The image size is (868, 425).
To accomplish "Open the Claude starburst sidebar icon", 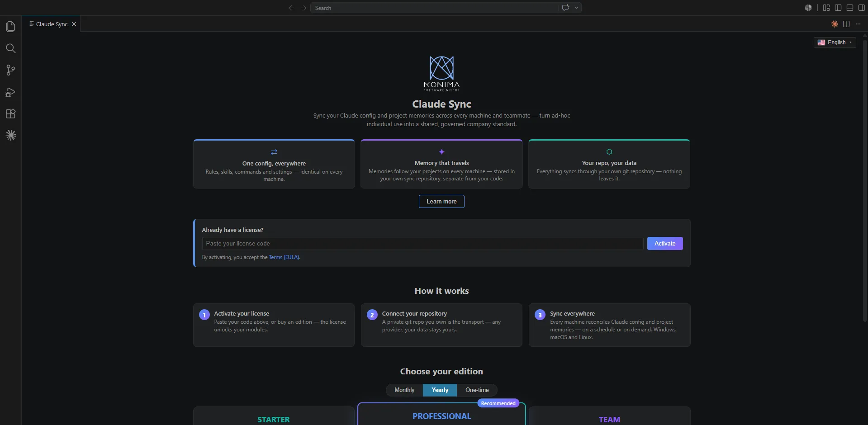I will (10, 135).
